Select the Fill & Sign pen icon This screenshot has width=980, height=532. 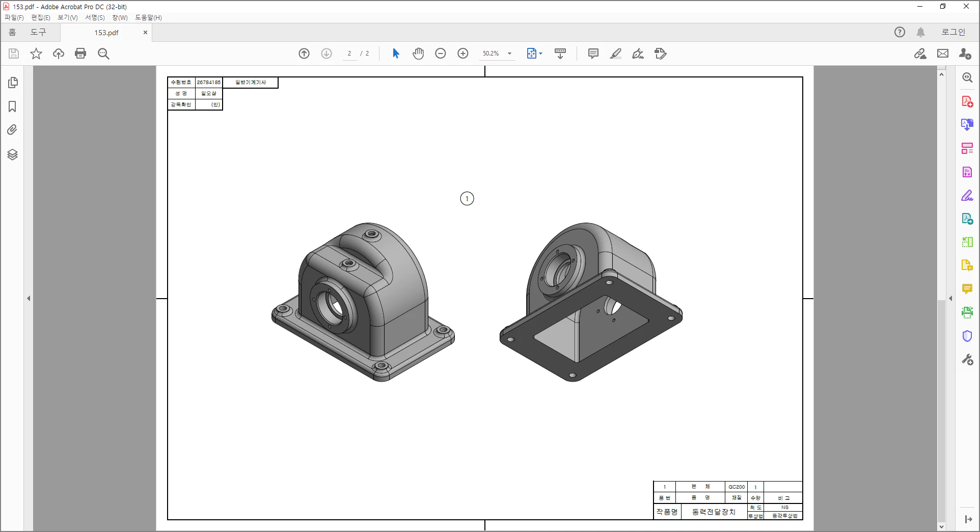[637, 54]
